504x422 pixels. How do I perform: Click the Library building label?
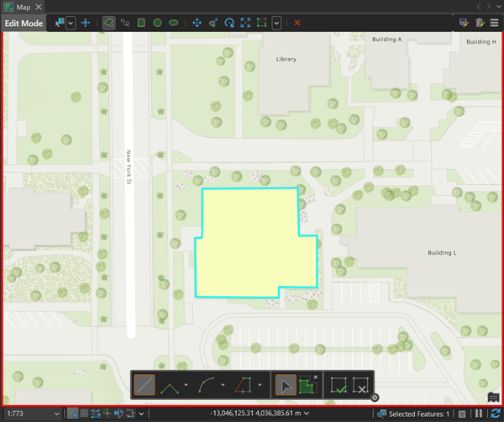286,59
